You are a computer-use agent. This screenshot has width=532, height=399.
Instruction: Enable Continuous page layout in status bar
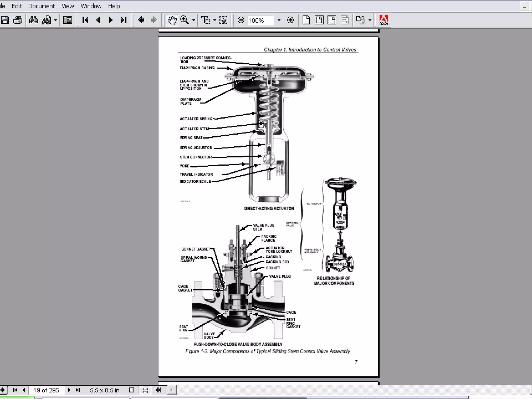[145, 390]
